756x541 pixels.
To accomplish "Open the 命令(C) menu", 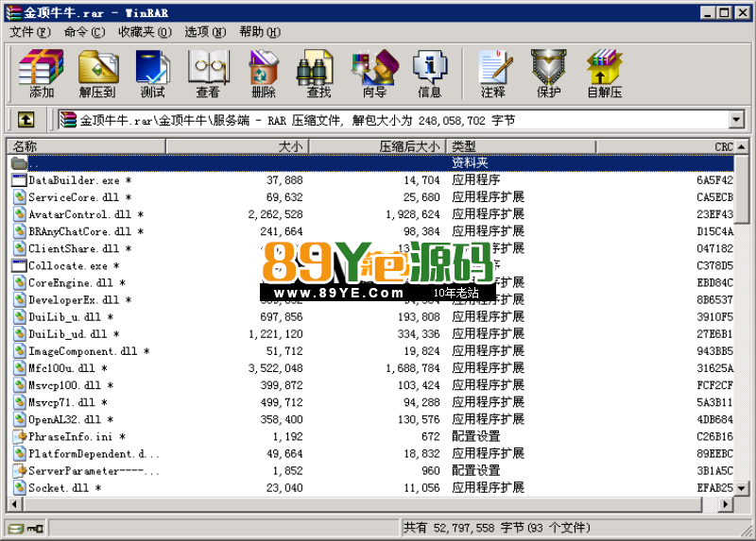I will click(85, 32).
